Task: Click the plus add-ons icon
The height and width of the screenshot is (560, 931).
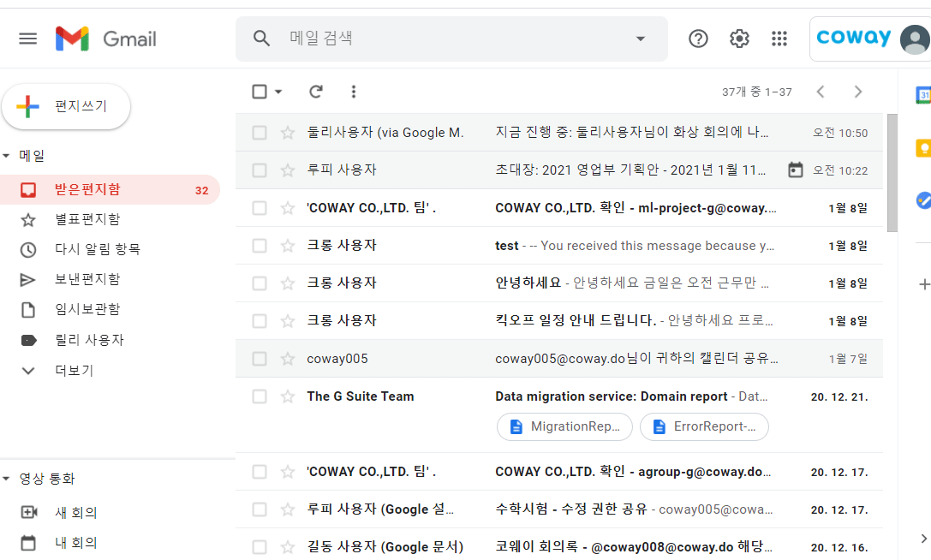Action: click(x=924, y=284)
